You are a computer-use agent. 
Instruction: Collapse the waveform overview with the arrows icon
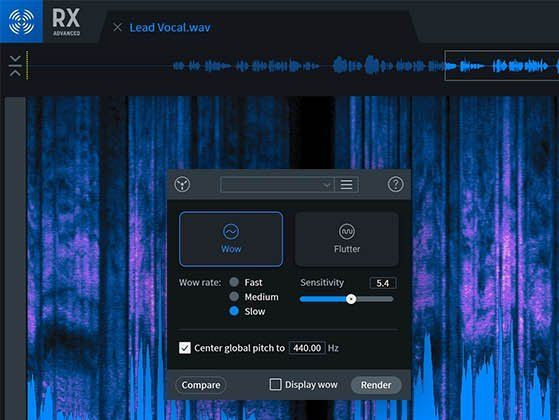pos(15,66)
